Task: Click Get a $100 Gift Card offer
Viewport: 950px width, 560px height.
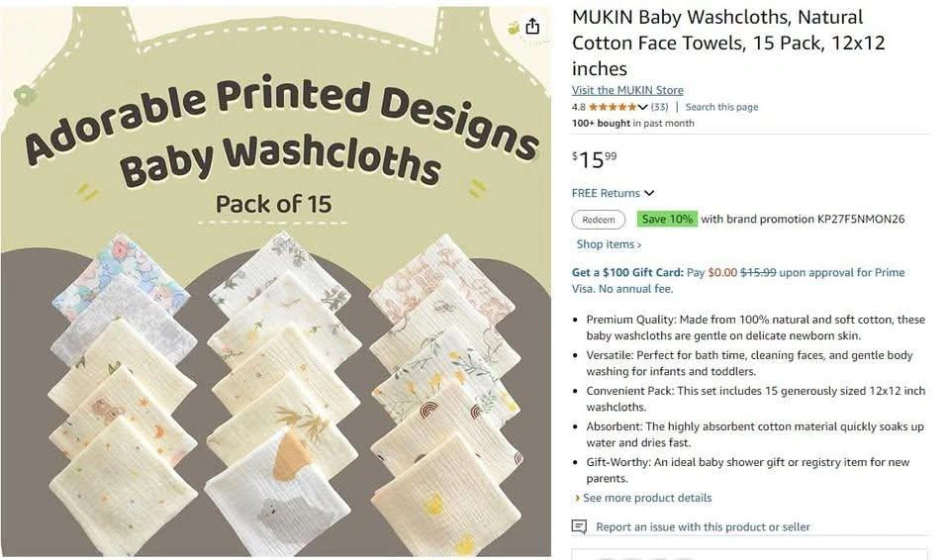Action: (x=627, y=273)
